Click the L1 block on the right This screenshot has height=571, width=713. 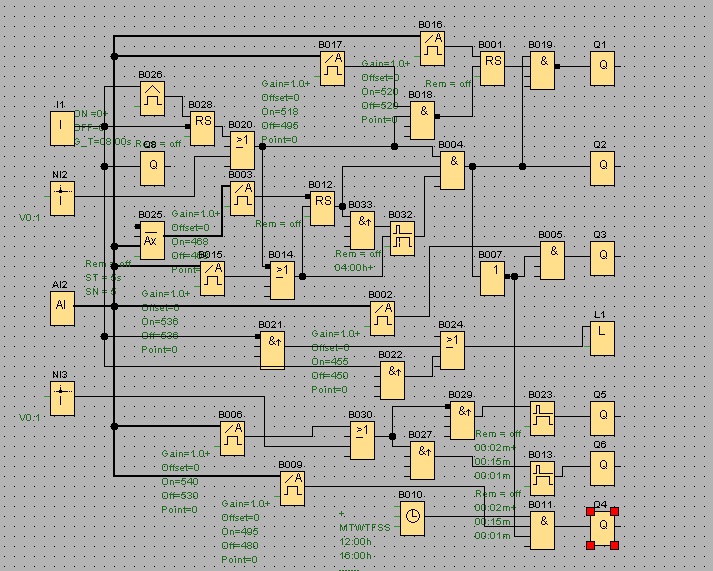(x=602, y=339)
